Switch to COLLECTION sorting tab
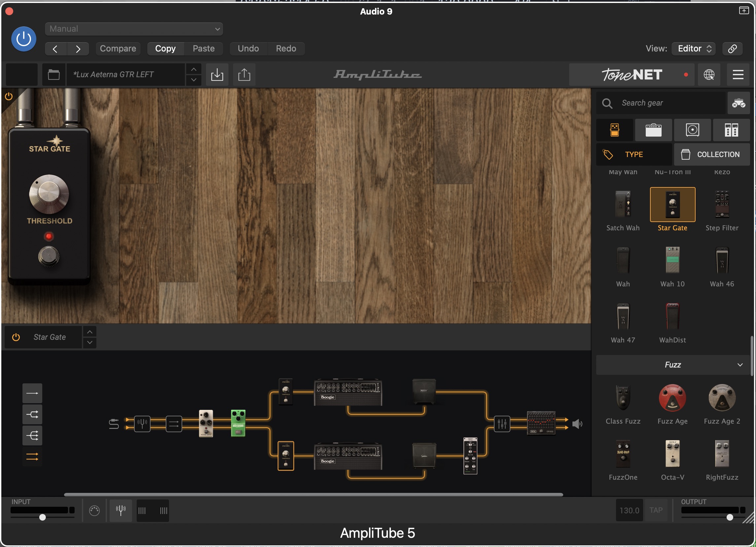Image resolution: width=756 pixels, height=547 pixels. tap(712, 155)
